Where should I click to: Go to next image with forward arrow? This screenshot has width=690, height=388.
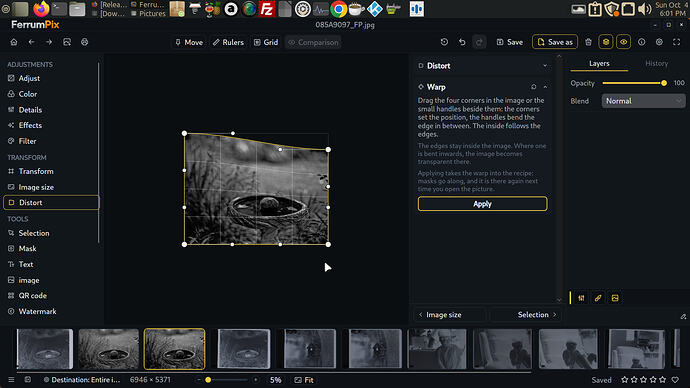coord(49,42)
